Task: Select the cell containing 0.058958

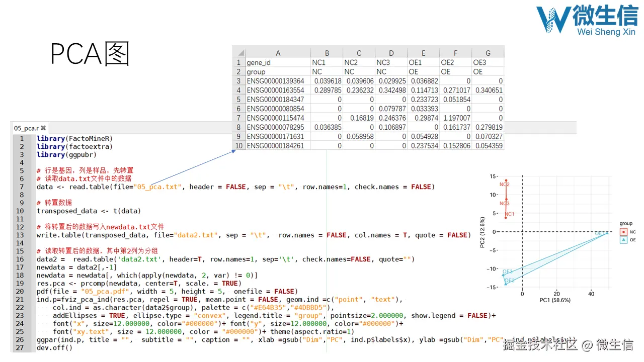Action: pos(359,136)
